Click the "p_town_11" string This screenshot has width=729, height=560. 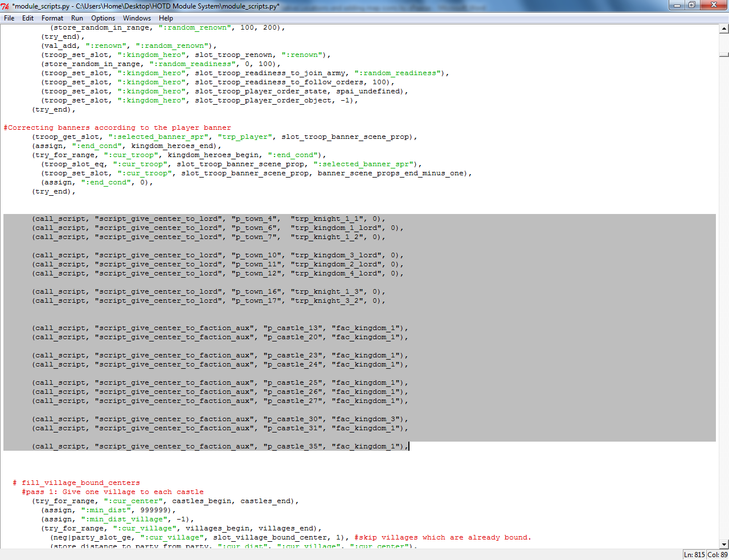point(256,264)
